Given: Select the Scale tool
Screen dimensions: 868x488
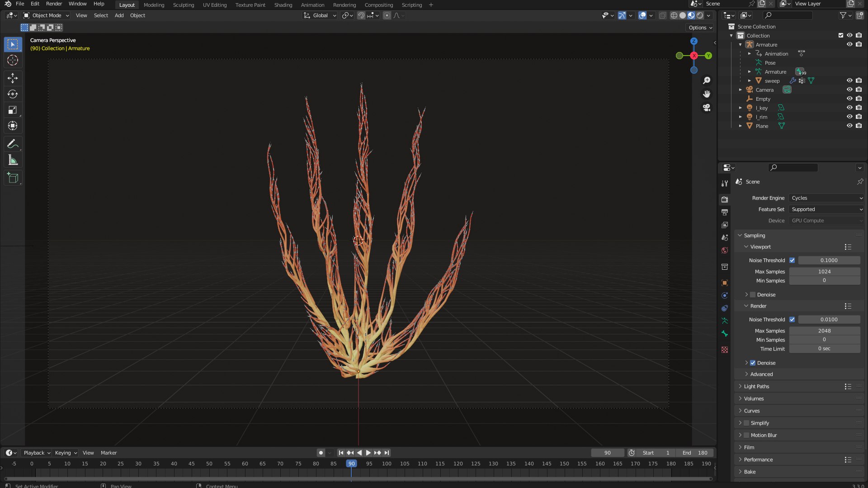Looking at the screenshot, I should [13, 110].
